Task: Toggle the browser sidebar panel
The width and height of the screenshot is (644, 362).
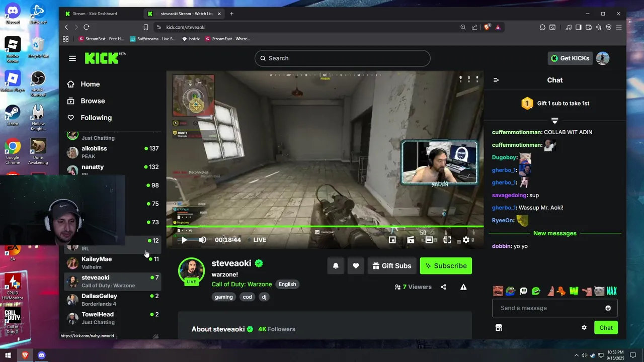Action: pyautogui.click(x=579, y=27)
